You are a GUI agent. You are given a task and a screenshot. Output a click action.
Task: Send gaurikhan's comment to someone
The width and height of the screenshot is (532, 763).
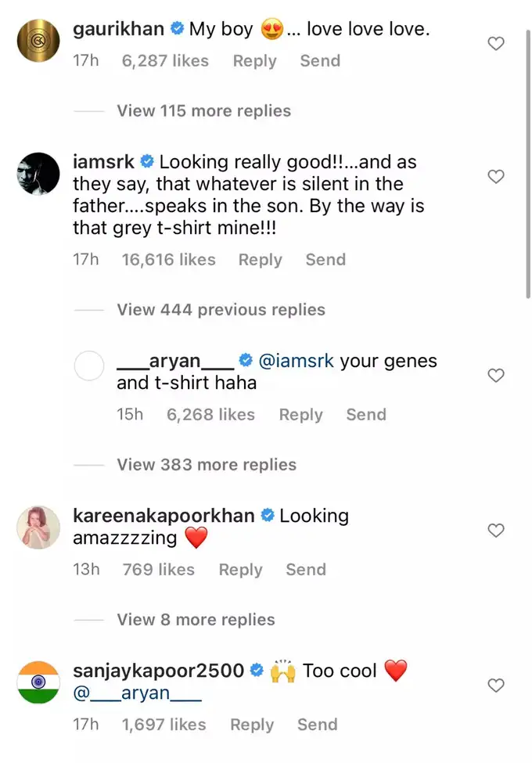(319, 60)
